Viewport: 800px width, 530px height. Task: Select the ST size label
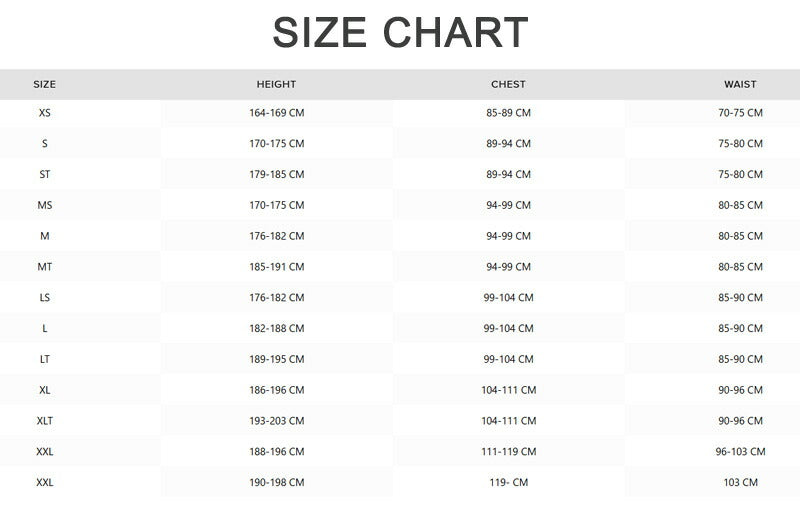45,175
